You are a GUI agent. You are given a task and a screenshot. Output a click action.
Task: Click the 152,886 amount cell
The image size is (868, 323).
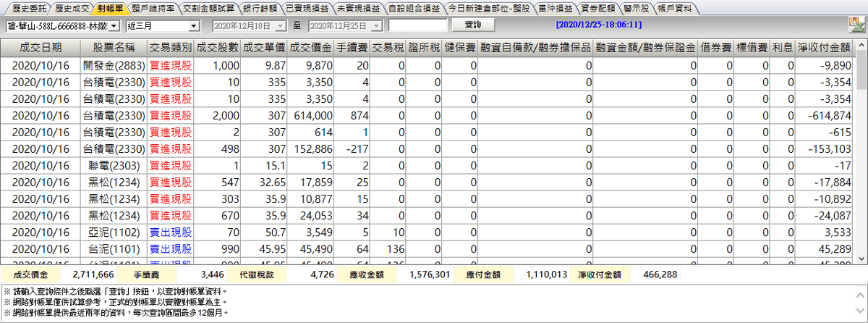[311, 148]
